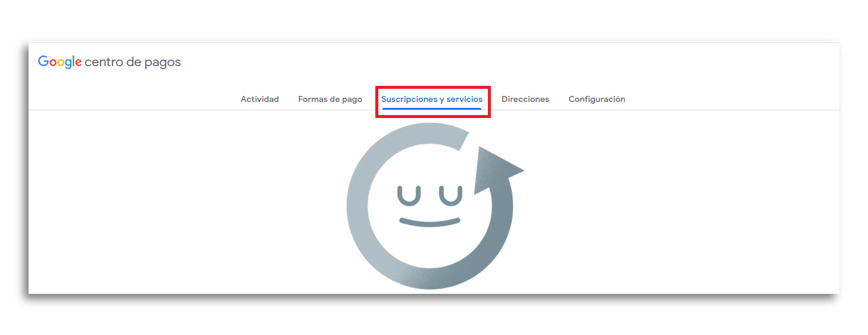Click the Google logo

coord(60,62)
